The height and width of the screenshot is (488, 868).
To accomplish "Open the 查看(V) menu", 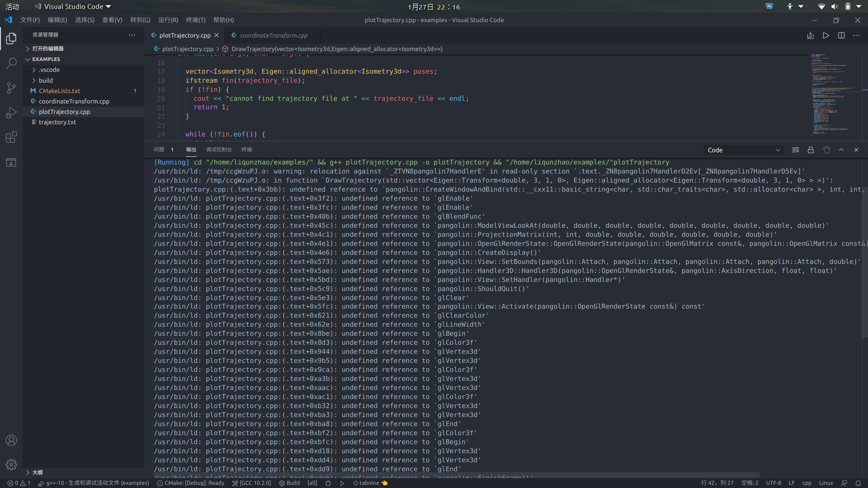I will (x=112, y=20).
